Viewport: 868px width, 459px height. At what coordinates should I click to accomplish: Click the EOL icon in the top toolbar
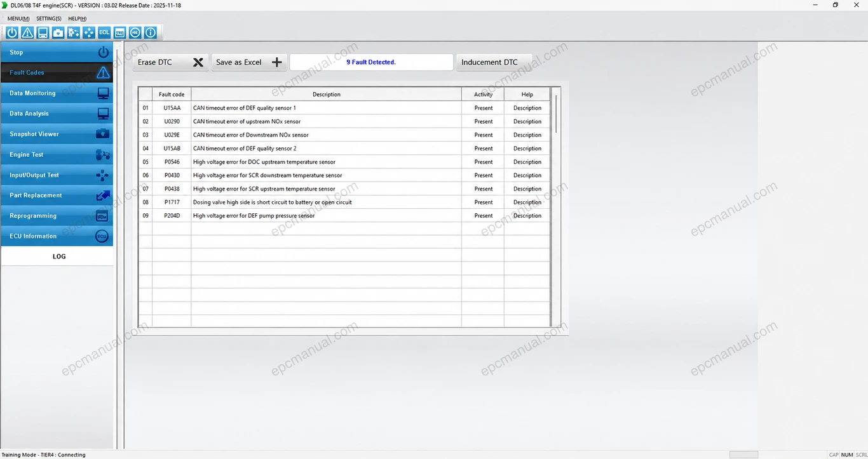(104, 32)
